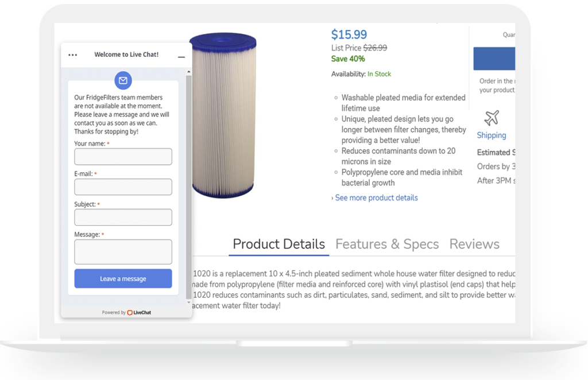Screen dimensions: 588x380
Task: Focus the Your name input field
Action: point(123,157)
